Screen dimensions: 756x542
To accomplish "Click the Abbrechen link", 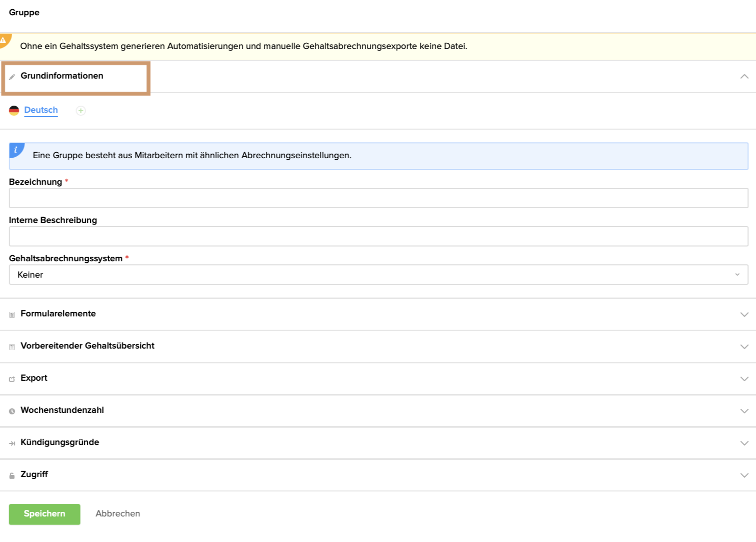I will click(118, 514).
